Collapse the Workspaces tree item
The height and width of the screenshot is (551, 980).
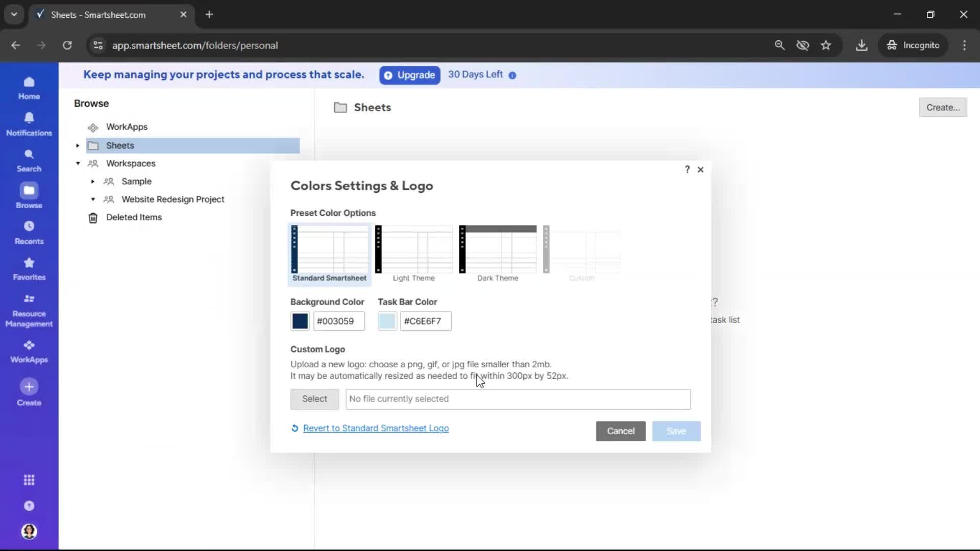pyautogui.click(x=78, y=163)
